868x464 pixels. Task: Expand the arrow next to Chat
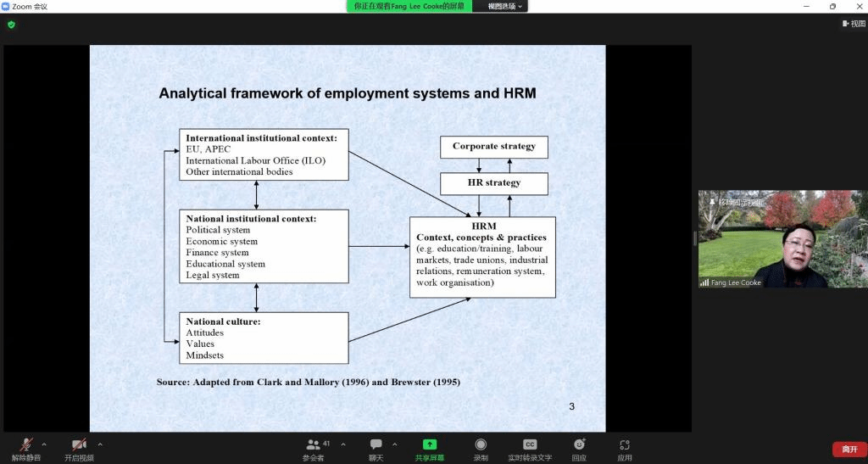point(395,444)
